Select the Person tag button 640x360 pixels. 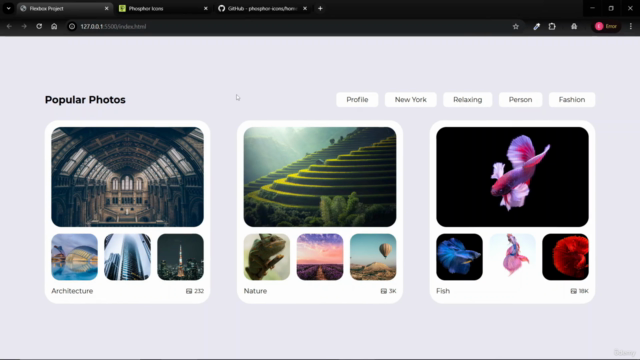click(520, 100)
